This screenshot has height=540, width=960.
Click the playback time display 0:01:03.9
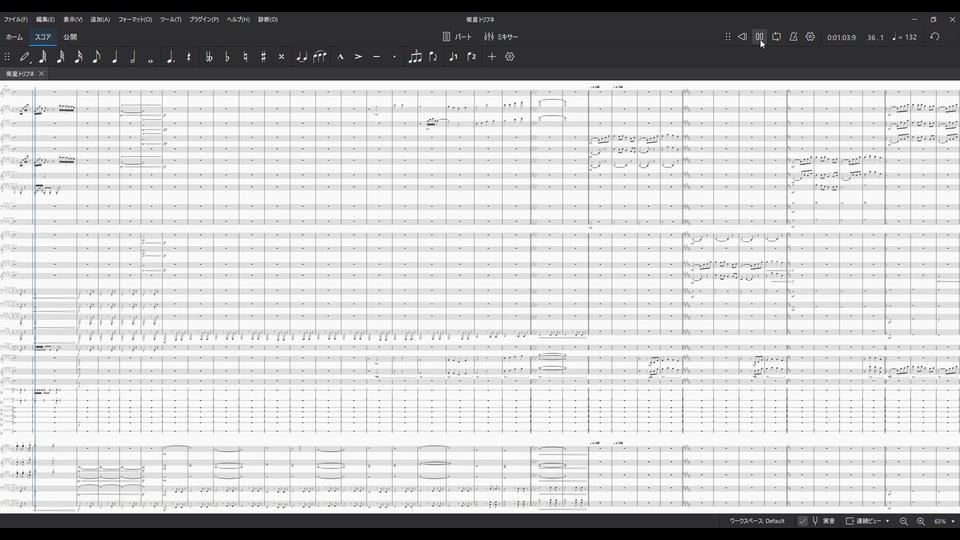[841, 37]
